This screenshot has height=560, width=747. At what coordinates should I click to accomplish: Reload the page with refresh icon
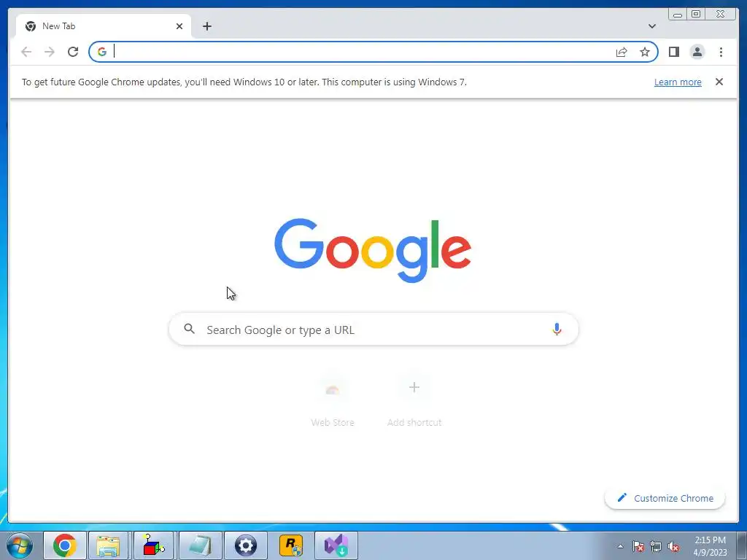click(x=73, y=52)
